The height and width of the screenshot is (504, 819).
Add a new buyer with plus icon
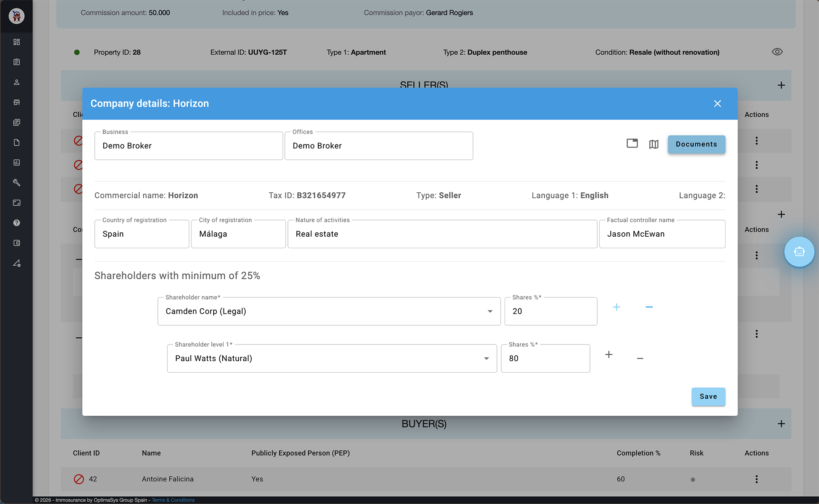click(x=781, y=424)
